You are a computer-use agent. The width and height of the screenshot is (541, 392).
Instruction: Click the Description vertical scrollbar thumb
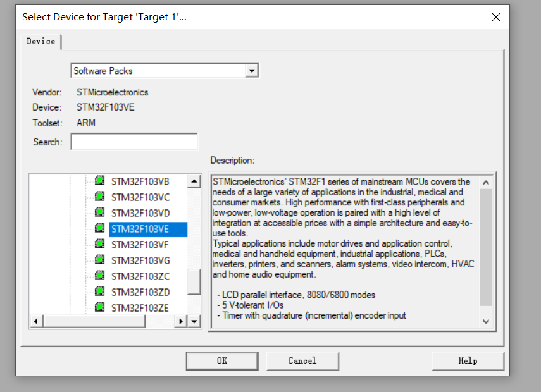486,247
